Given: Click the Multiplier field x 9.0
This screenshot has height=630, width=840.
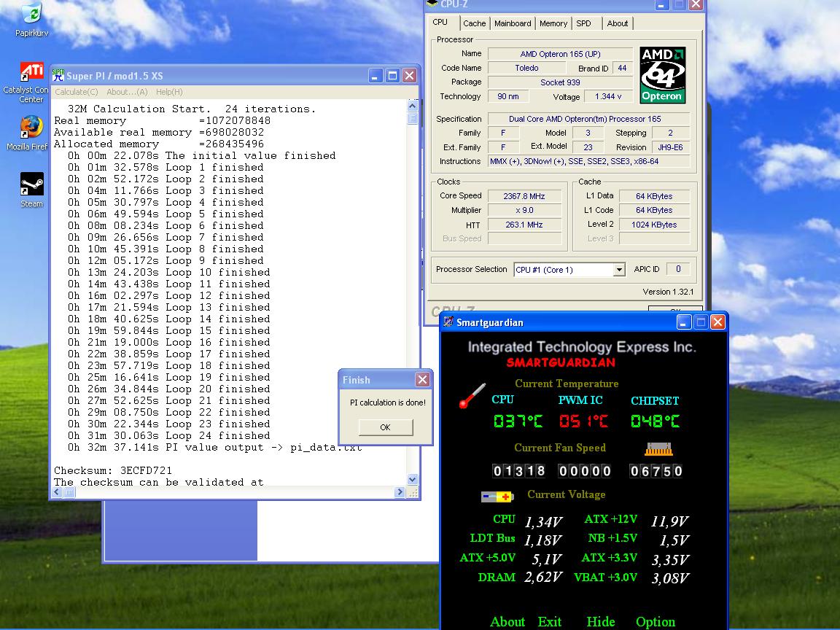Looking at the screenshot, I should pos(524,210).
